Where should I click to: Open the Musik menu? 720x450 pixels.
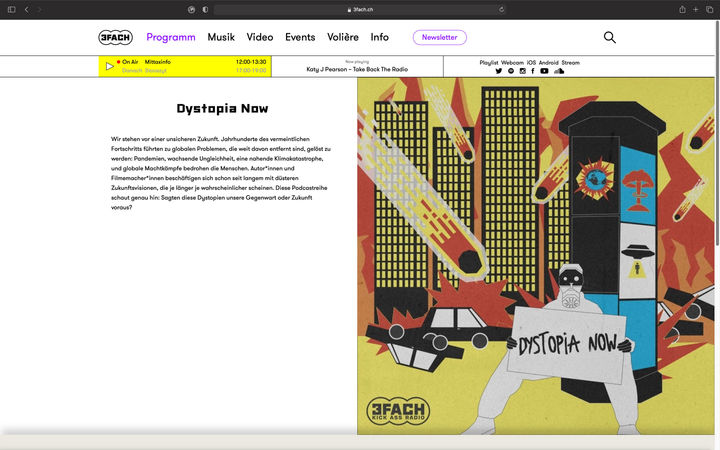coord(221,37)
